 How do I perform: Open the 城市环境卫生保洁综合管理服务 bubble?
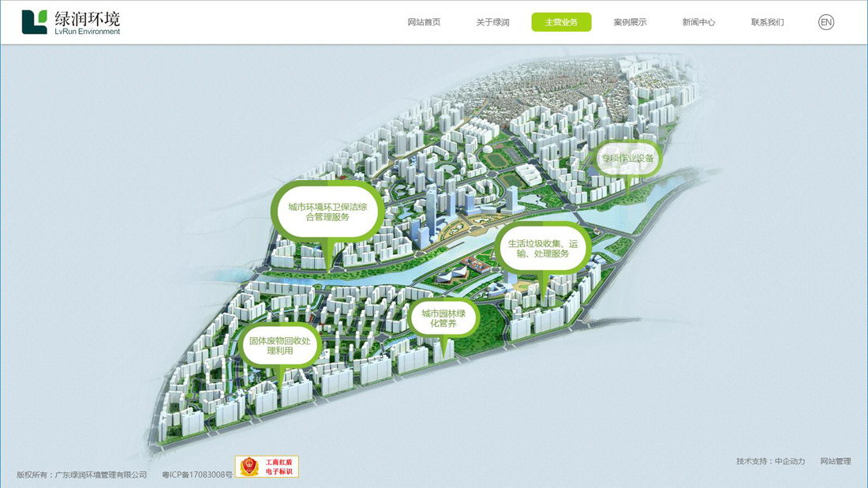coord(327,212)
